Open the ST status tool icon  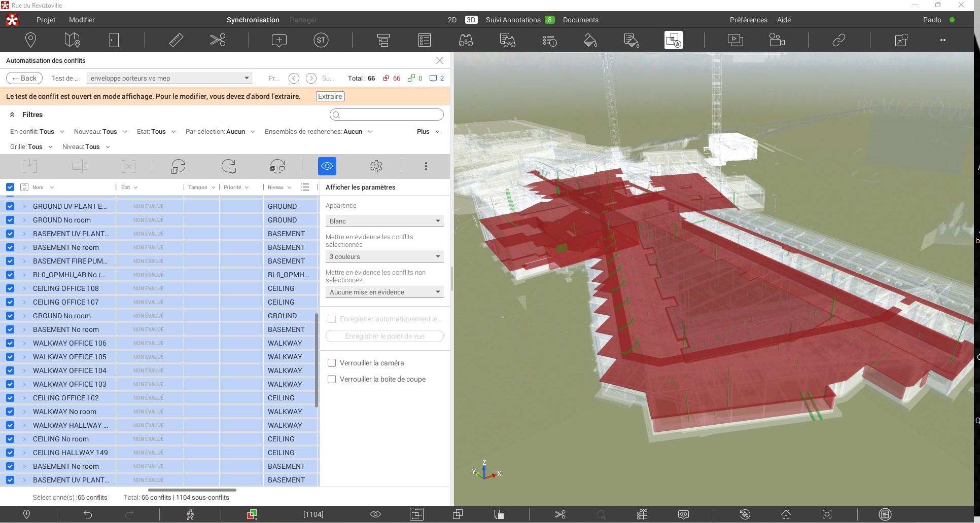pos(321,40)
